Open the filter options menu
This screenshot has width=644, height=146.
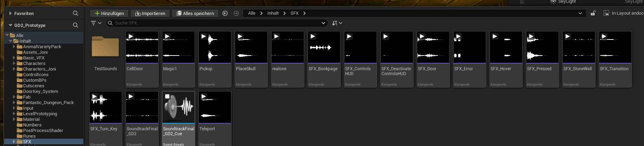click(x=96, y=23)
